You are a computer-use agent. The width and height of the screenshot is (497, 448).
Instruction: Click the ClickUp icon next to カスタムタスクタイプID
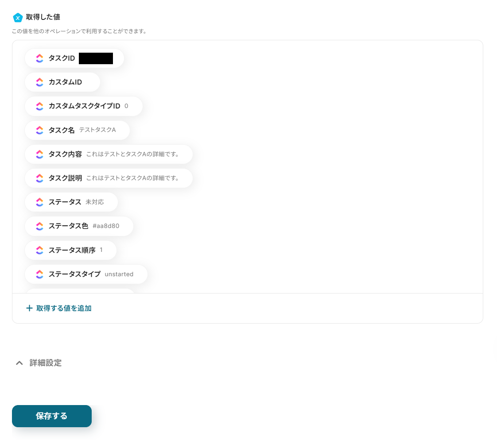[x=39, y=106]
